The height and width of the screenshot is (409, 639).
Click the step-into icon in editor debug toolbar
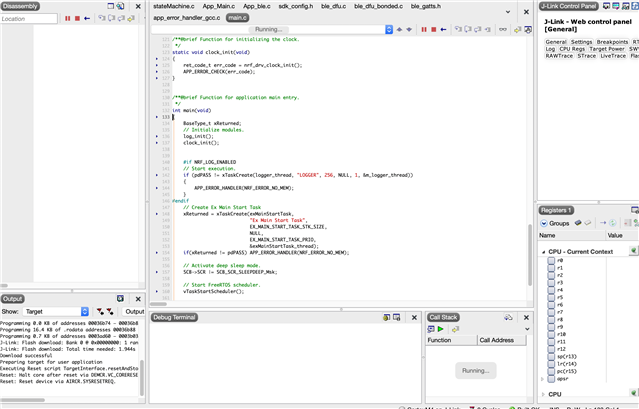tap(458, 29)
